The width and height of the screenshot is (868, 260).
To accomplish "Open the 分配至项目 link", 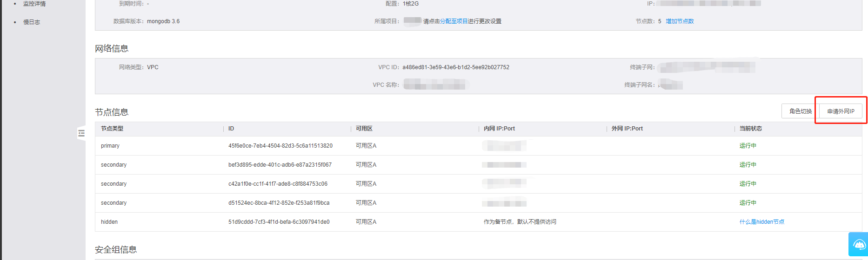I will [454, 21].
